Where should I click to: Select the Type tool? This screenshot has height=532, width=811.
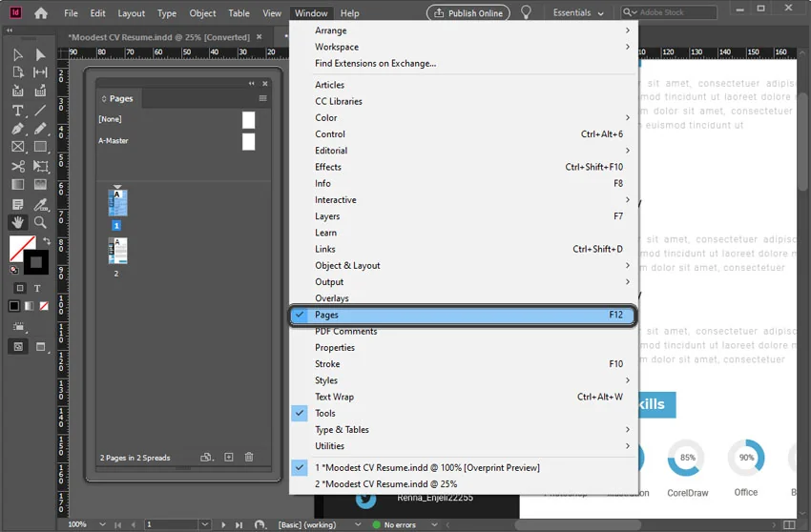tap(17, 111)
